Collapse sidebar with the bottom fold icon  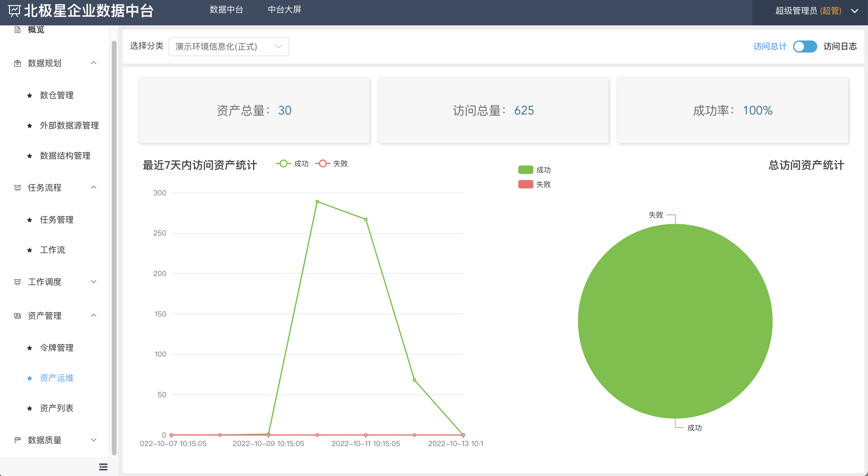click(x=103, y=467)
